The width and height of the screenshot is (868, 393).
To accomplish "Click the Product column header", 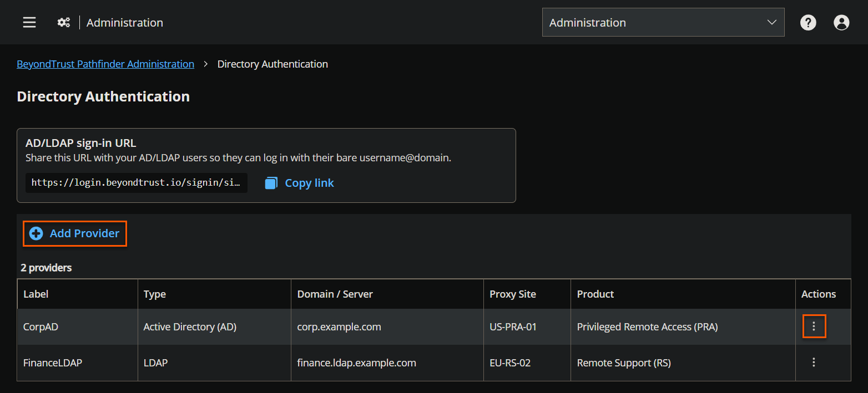I will (x=683, y=294).
